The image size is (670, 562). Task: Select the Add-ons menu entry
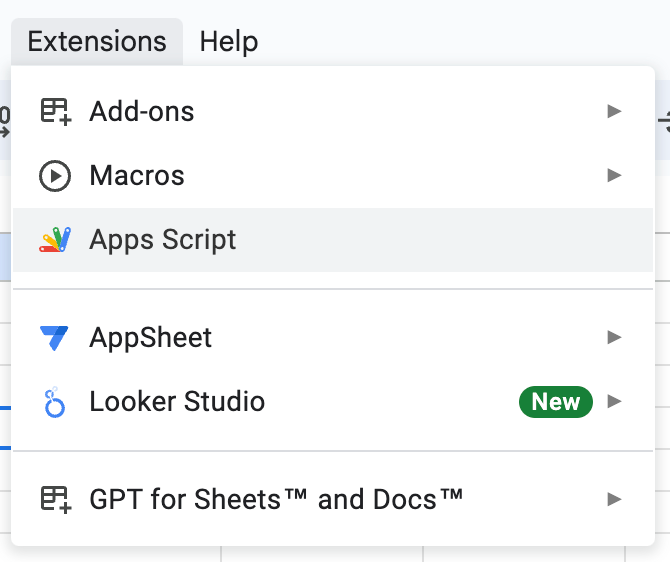pos(142,112)
